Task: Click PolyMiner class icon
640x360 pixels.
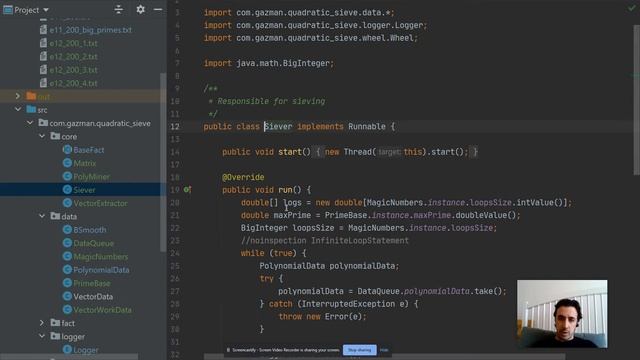Action: tap(67, 176)
